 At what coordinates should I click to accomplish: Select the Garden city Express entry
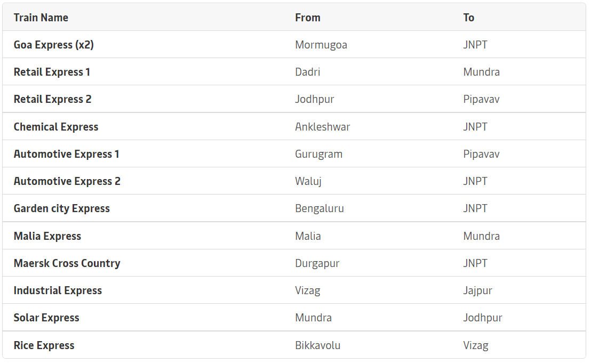pyautogui.click(x=61, y=208)
